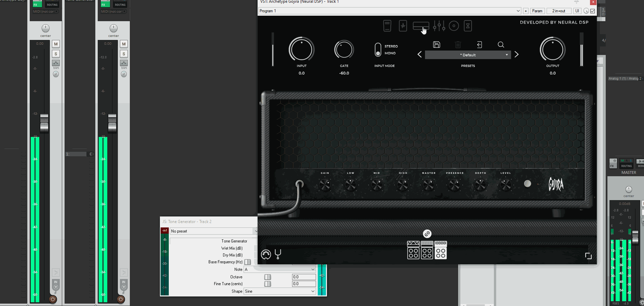Delete preset using the trash icon
Screen dimensions: 644x306
coord(458,45)
